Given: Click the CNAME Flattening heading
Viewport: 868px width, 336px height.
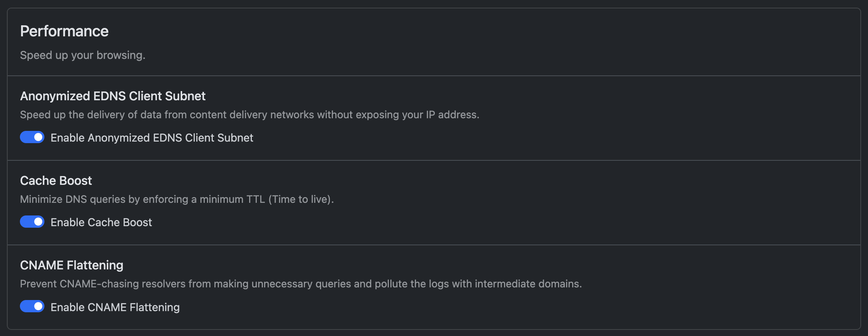Looking at the screenshot, I should tap(72, 264).
